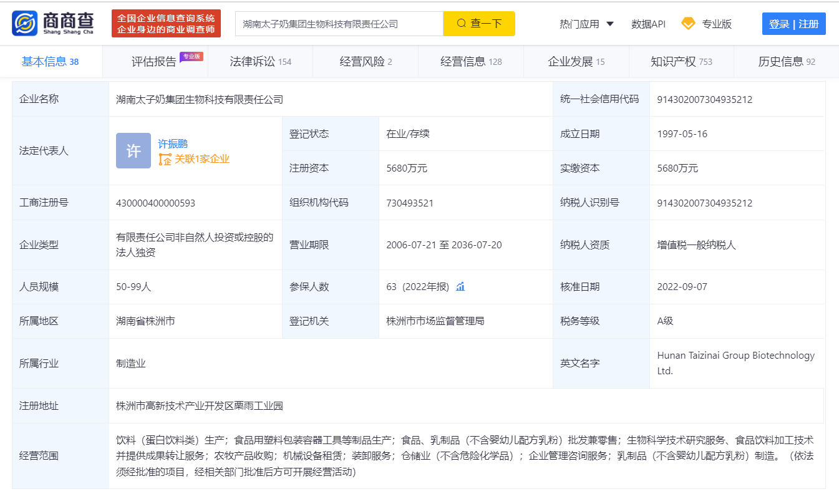839x504 pixels.
Task: Click approval date 2022-09-07
Action: (682, 286)
